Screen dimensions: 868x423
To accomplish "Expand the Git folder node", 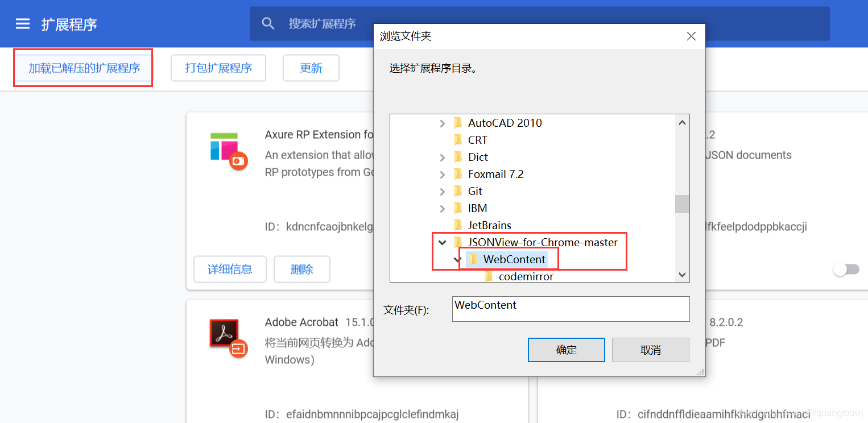I will point(443,191).
